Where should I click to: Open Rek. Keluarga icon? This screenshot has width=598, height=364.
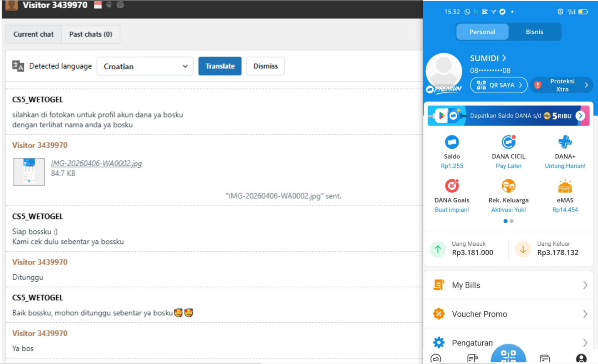coord(508,186)
